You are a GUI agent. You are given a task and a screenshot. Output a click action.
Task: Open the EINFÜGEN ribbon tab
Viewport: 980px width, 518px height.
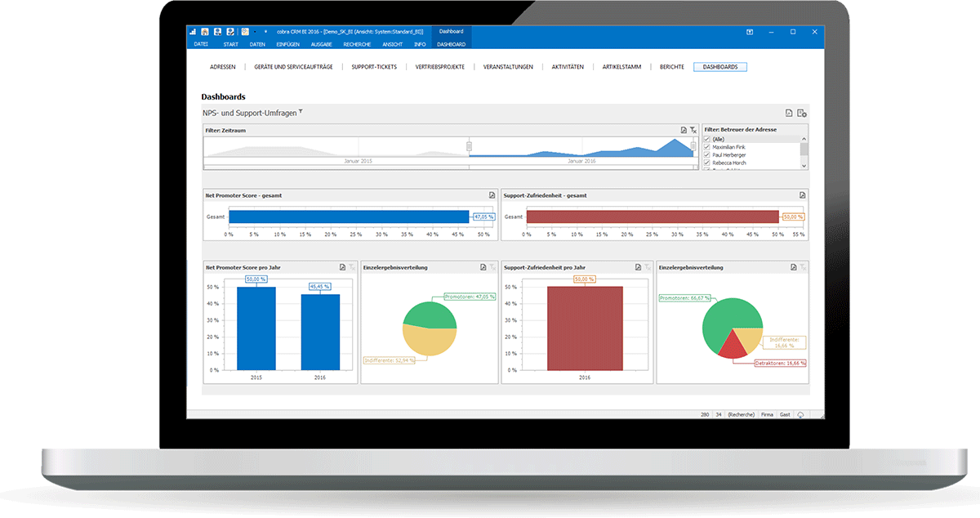pyautogui.click(x=288, y=43)
